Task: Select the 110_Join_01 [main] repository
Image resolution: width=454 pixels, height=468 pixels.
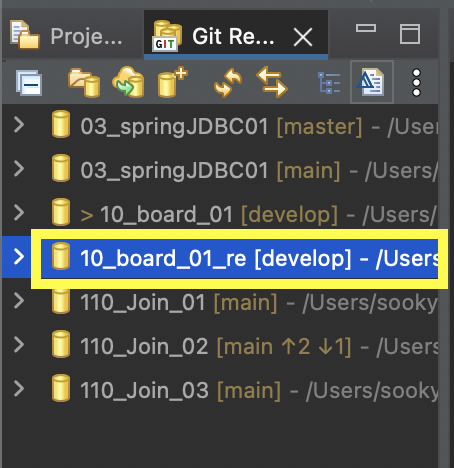Action: click(x=220, y=301)
